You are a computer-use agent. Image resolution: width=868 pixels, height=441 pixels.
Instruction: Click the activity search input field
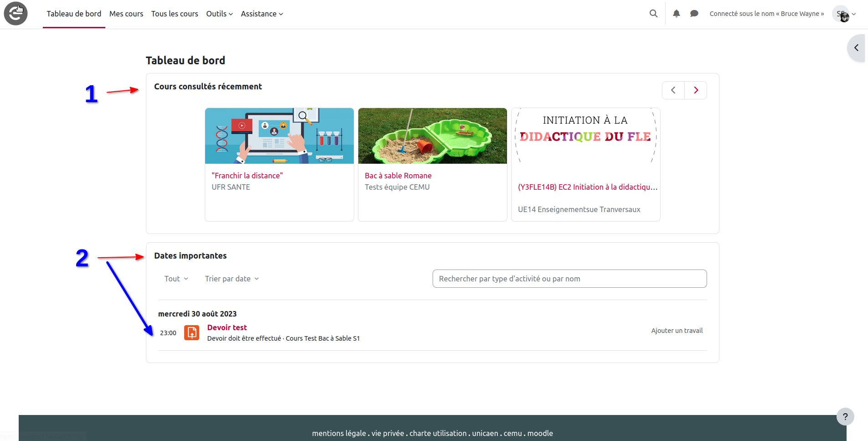[x=569, y=279]
